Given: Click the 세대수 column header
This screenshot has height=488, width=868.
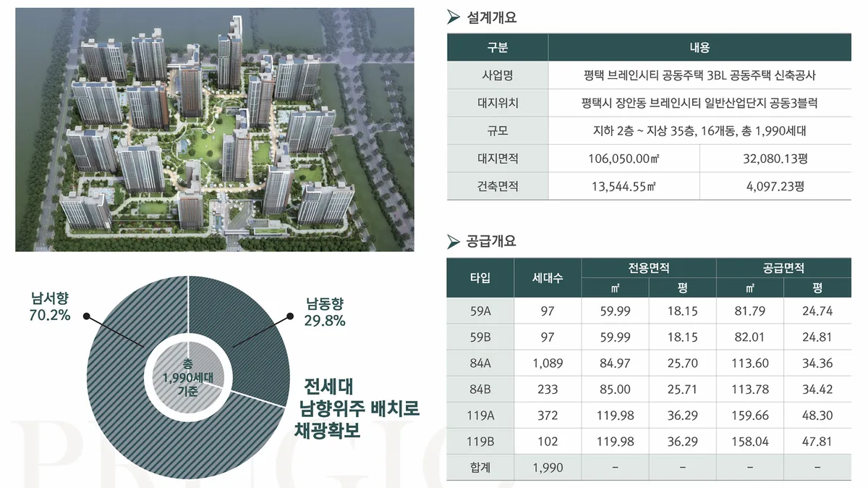Looking at the screenshot, I should [548, 277].
